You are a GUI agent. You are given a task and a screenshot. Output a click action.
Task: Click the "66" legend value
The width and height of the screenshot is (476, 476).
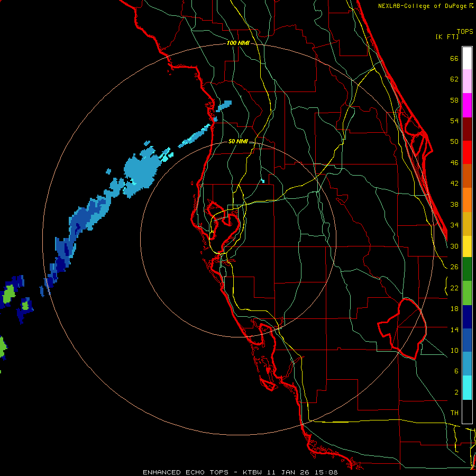(454, 58)
